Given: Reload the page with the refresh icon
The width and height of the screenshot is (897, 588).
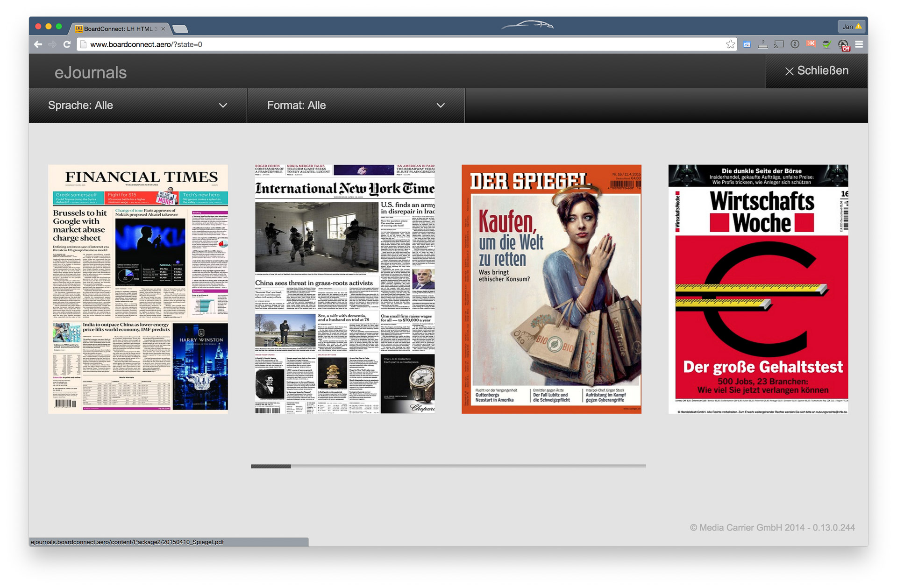Looking at the screenshot, I should coord(67,44).
